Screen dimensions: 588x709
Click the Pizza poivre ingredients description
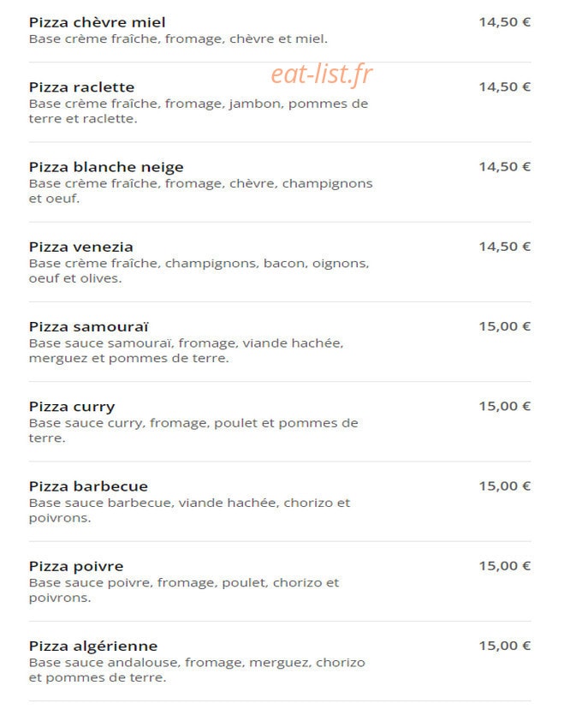(x=184, y=590)
